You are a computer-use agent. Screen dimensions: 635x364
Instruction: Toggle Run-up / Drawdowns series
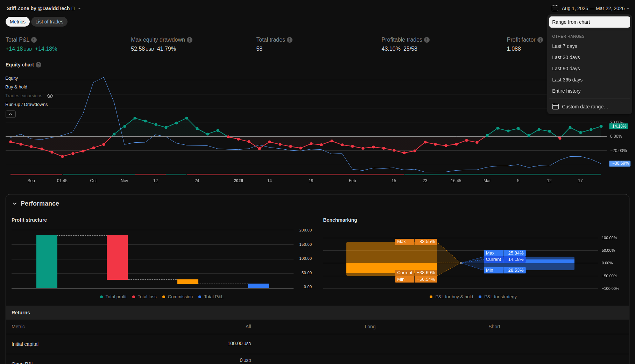point(26,105)
